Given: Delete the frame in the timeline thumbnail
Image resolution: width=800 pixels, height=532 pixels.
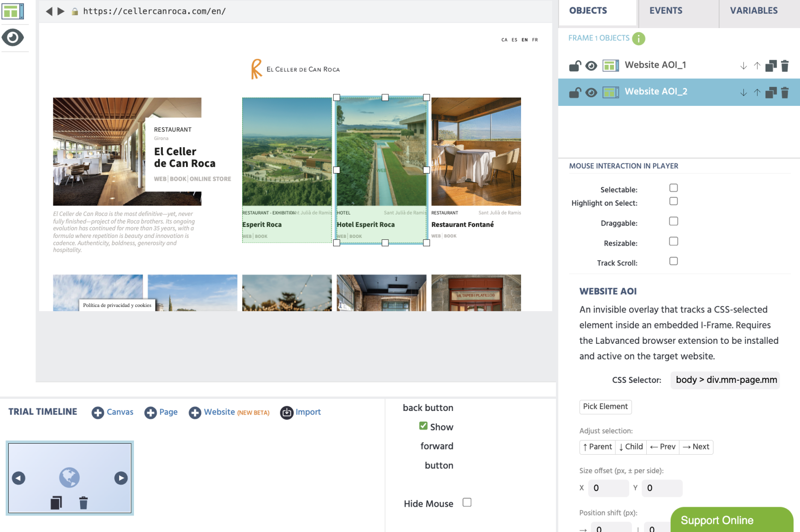Looking at the screenshot, I should [83, 503].
